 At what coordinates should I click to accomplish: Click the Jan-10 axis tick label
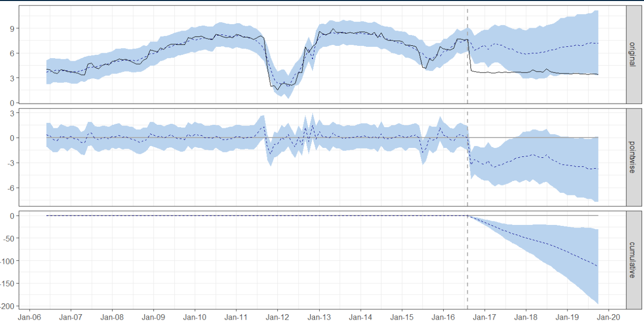click(x=196, y=318)
